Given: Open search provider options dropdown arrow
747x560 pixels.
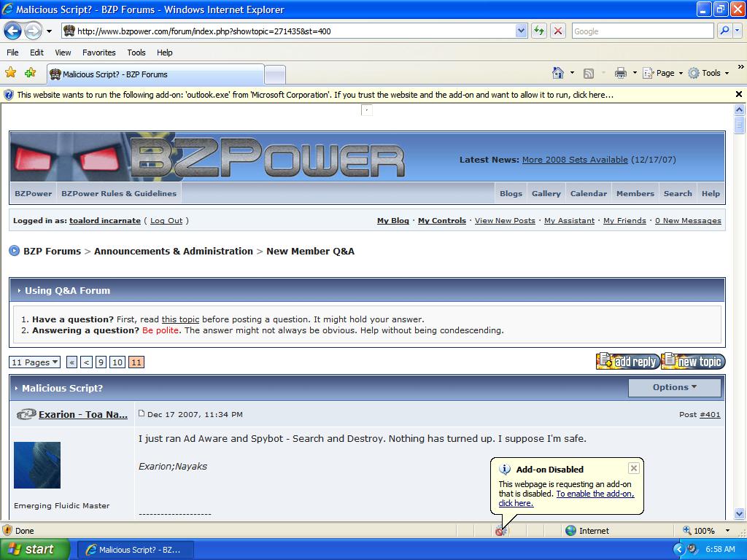Looking at the screenshot, I should click(x=737, y=31).
